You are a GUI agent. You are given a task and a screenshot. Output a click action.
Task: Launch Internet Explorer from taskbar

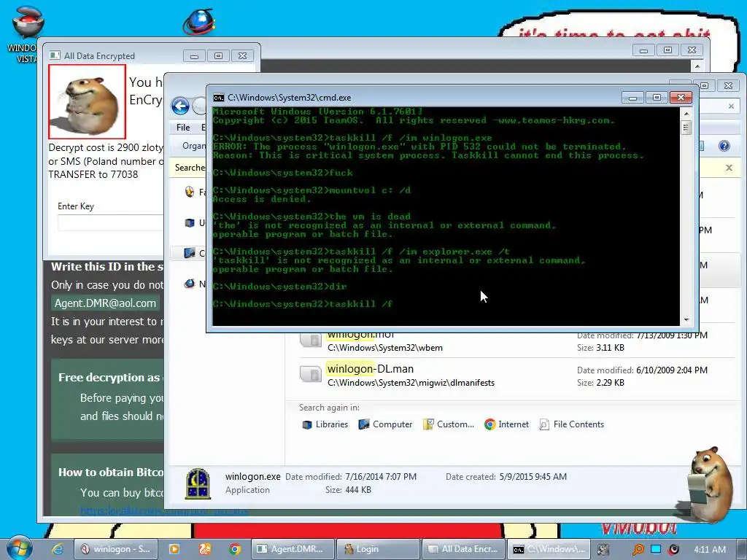58,549
